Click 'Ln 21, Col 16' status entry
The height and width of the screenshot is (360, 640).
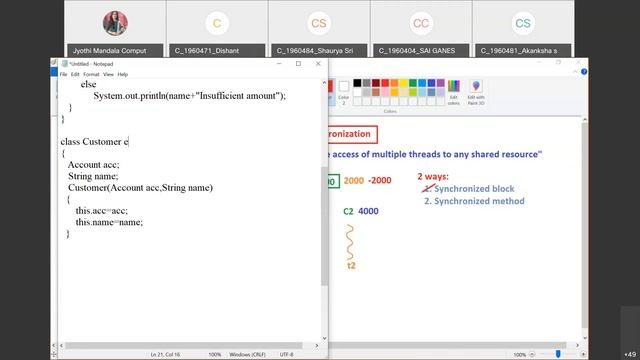pos(165,354)
